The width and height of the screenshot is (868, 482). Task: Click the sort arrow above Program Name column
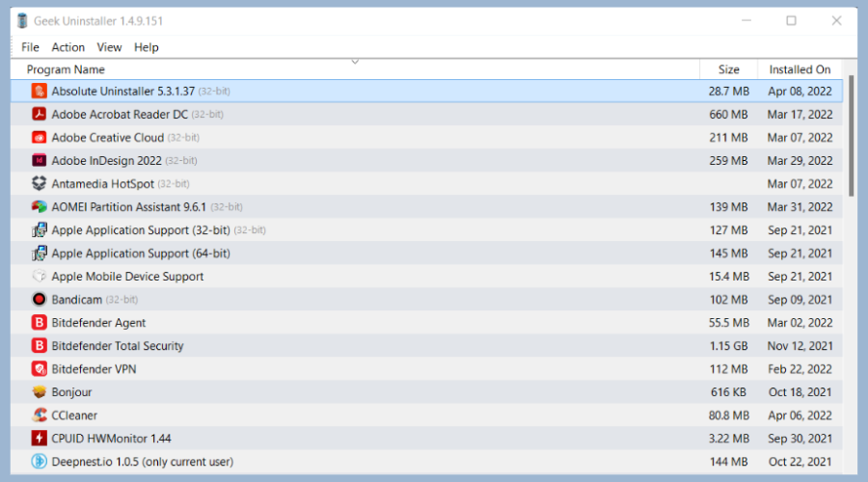pyautogui.click(x=355, y=62)
